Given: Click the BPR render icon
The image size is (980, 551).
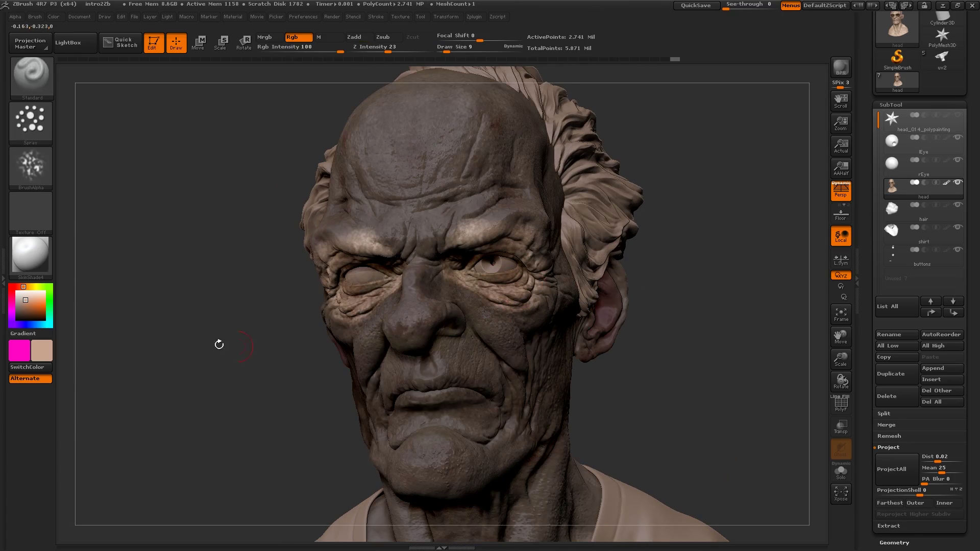Looking at the screenshot, I should [840, 67].
